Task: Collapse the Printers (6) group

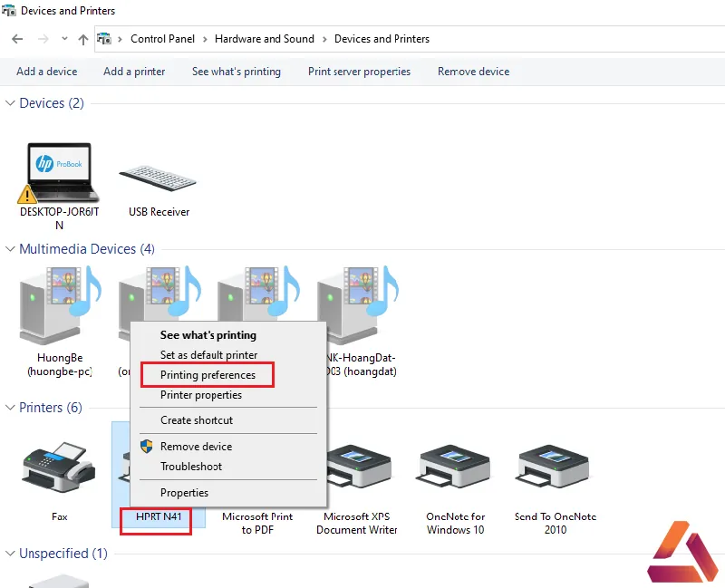Action: (x=10, y=408)
